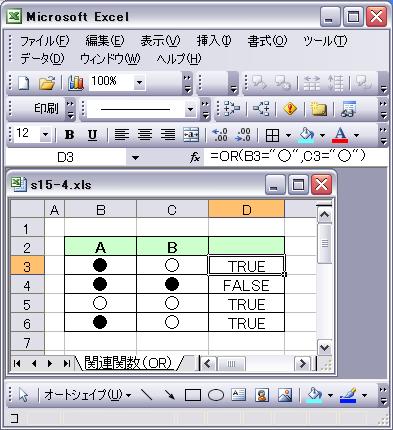
Task: Click Increase Decimal icon
Action: [x=220, y=135]
